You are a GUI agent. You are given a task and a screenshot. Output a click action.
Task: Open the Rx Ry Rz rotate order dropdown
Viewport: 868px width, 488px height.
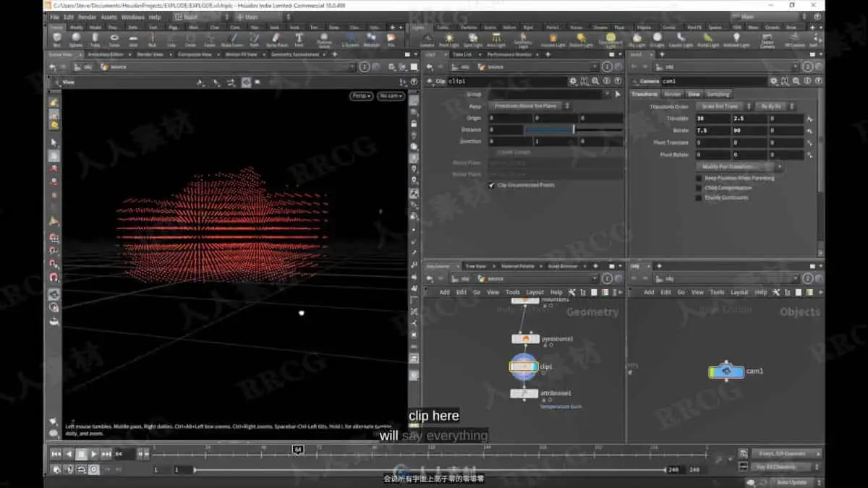[774, 106]
